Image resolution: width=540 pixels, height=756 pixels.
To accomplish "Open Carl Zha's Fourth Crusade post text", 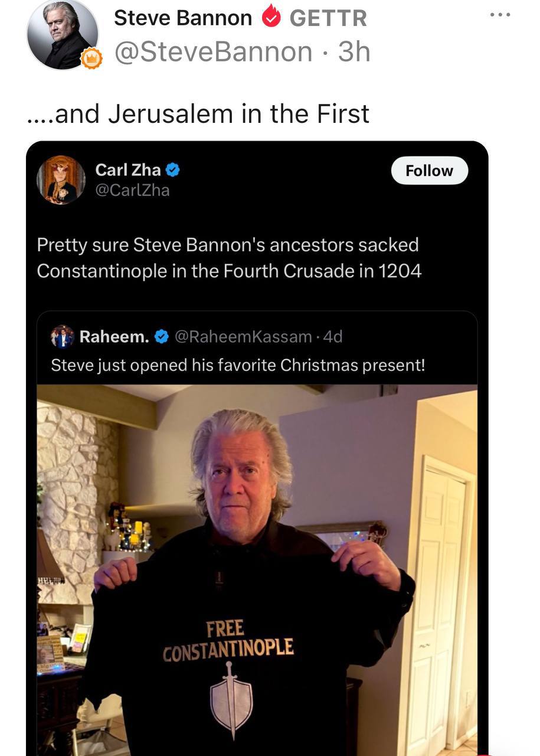I will tap(229, 258).
